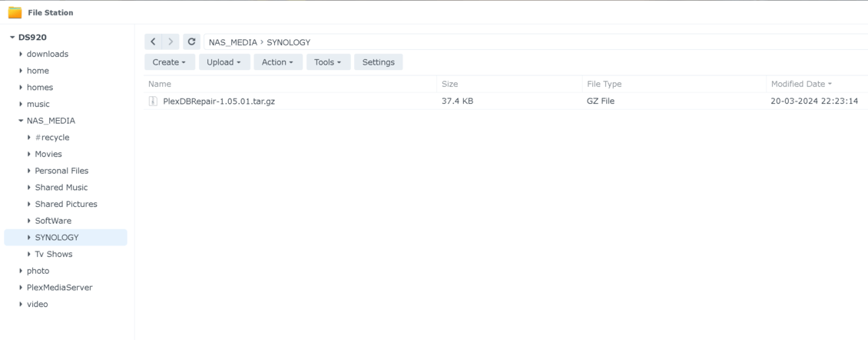Open the Shared Music folder
This screenshot has height=340, width=868.
click(x=61, y=187)
